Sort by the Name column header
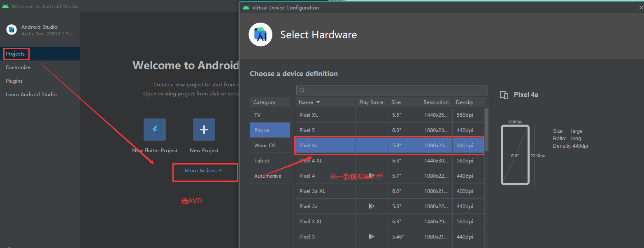644x248 pixels. tap(325, 102)
